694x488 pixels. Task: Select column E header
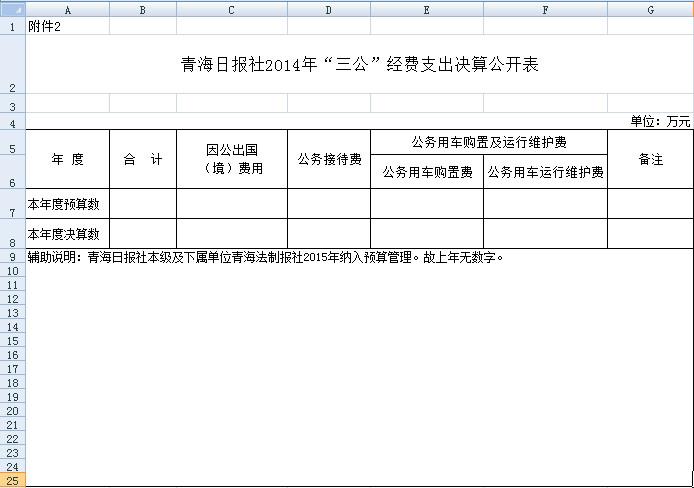[x=427, y=9]
